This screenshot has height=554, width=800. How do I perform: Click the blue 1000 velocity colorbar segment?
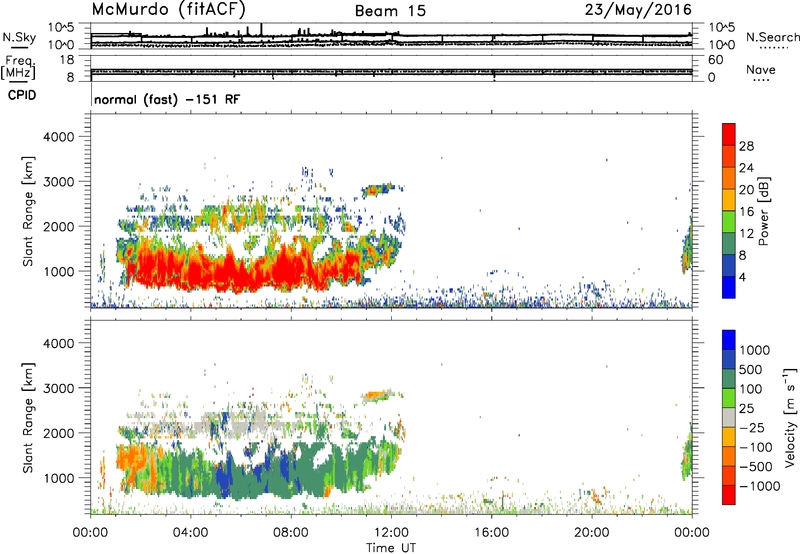pyautogui.click(x=729, y=340)
